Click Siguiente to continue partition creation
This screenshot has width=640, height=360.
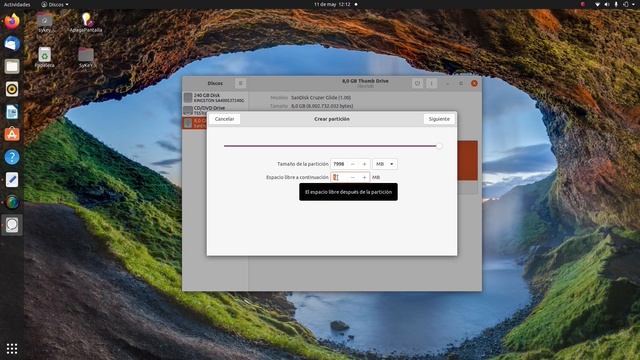[x=439, y=119]
